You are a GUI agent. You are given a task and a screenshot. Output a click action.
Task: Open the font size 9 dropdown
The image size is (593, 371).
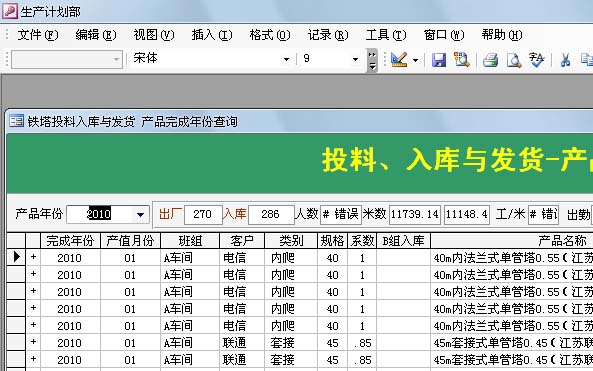(x=355, y=59)
